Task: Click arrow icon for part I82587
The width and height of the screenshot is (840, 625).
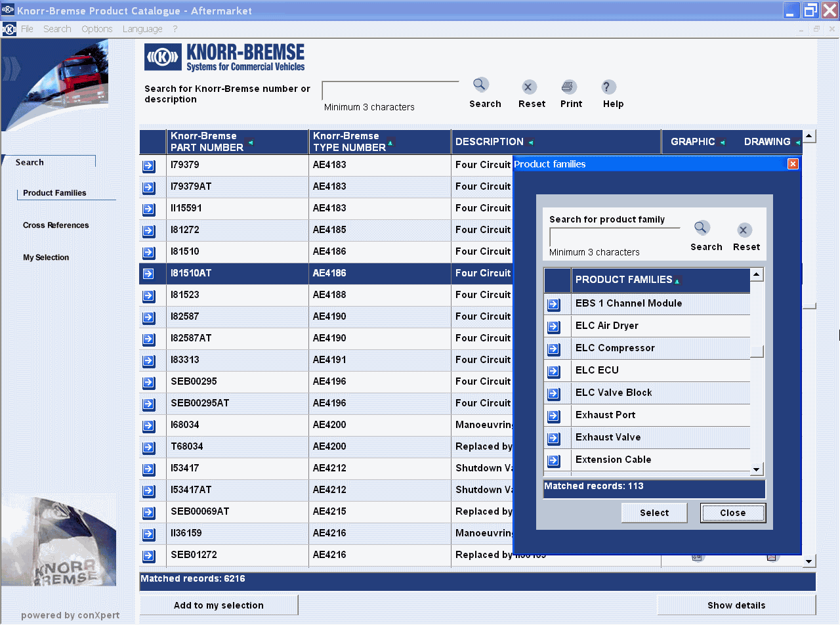Action: pos(149,318)
